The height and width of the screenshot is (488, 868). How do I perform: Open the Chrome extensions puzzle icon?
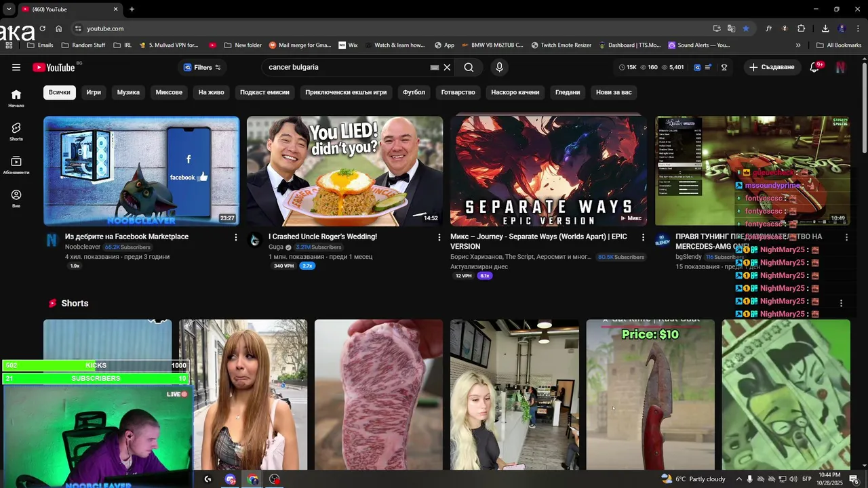802,28
